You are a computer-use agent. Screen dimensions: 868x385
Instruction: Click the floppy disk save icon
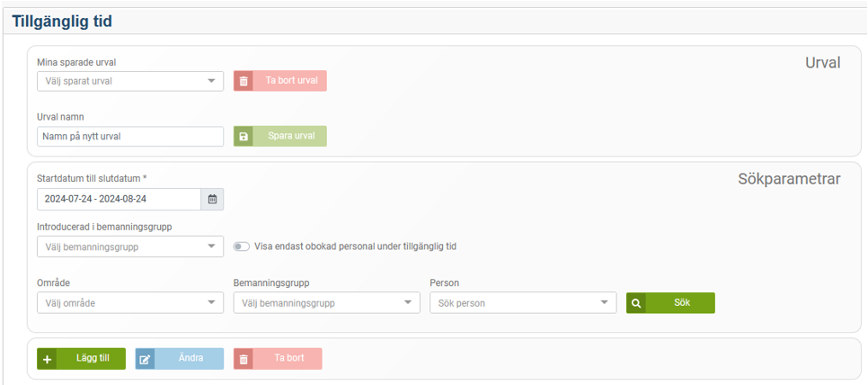pos(244,137)
